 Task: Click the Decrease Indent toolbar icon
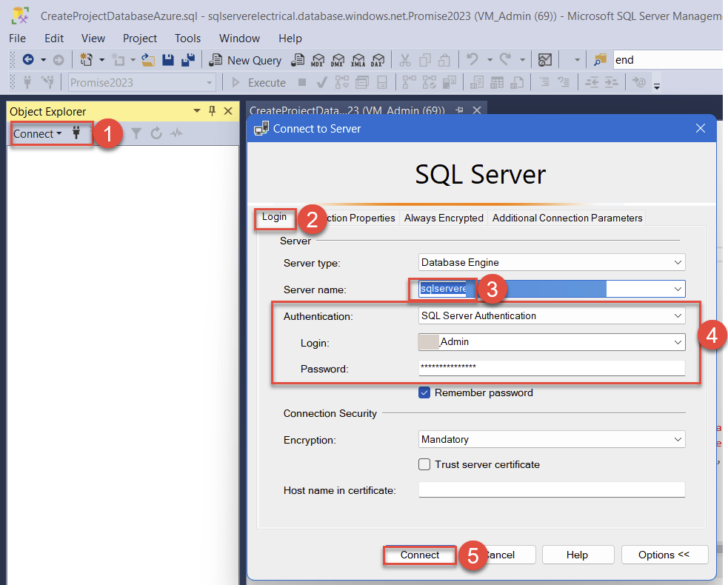tap(592, 82)
